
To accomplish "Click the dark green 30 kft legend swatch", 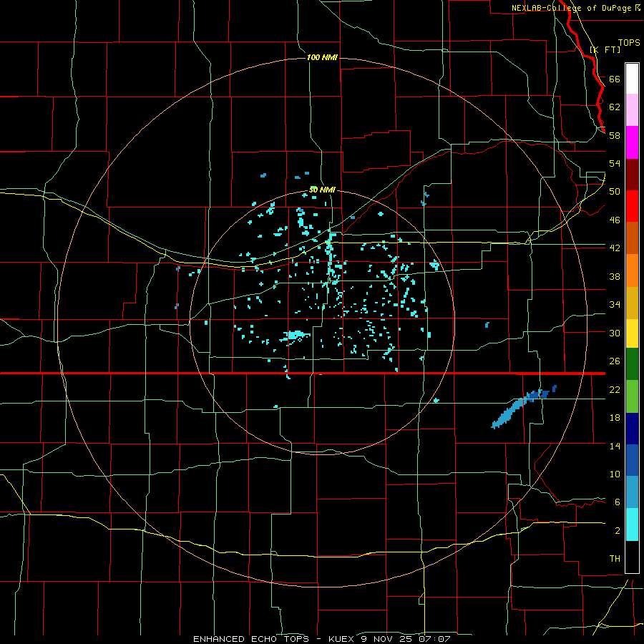I will (632, 364).
